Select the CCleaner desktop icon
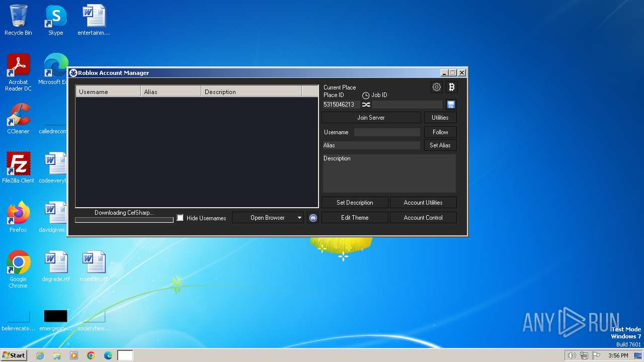The image size is (644, 362). tap(18, 119)
